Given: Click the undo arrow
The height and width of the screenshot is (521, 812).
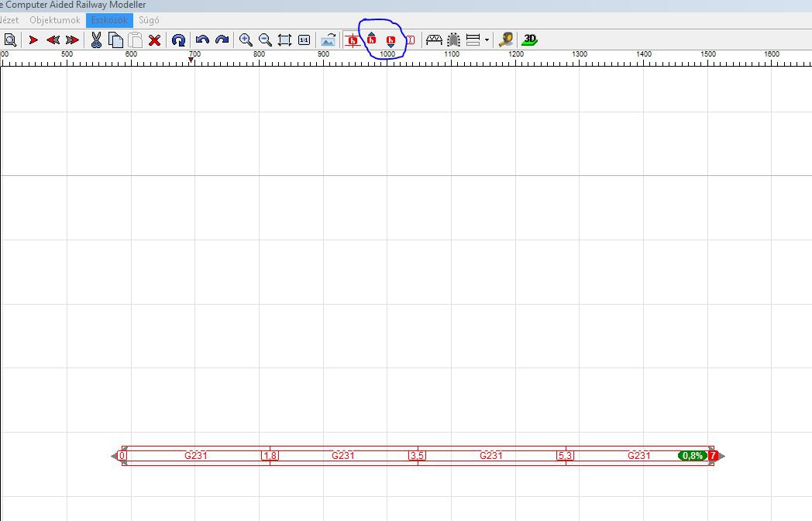Looking at the screenshot, I should 202,40.
